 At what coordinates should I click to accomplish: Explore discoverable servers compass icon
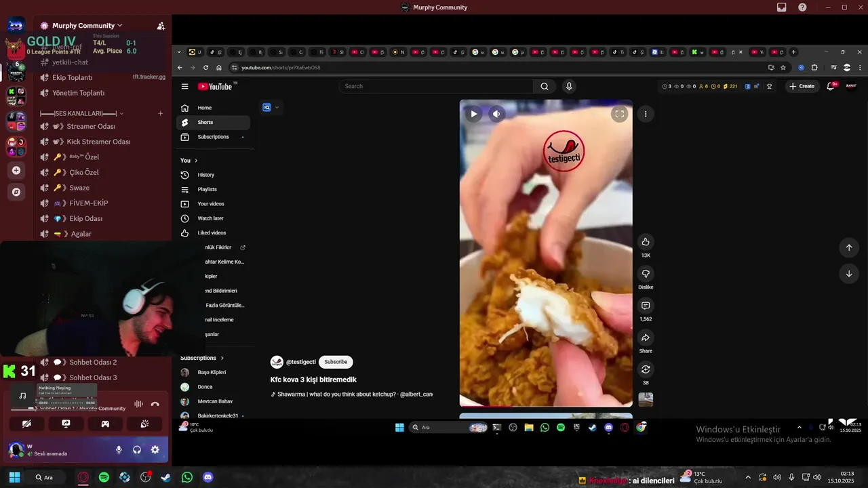(16, 192)
